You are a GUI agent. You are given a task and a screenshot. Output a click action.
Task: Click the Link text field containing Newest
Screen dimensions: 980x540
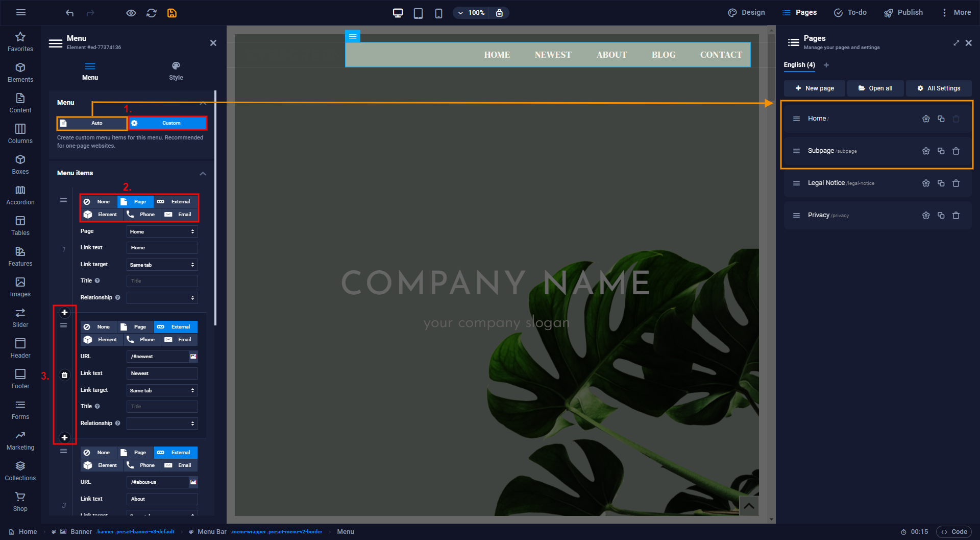(162, 373)
